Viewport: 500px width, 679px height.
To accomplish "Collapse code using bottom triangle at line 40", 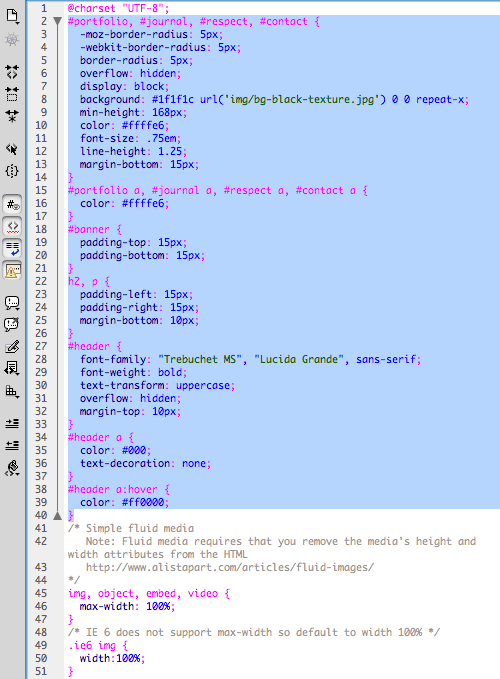I will pos(58,515).
